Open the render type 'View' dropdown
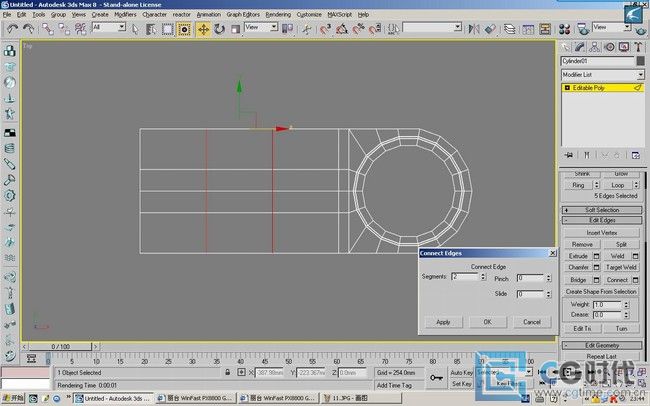Viewport: 650px width, 406px height. [612, 27]
